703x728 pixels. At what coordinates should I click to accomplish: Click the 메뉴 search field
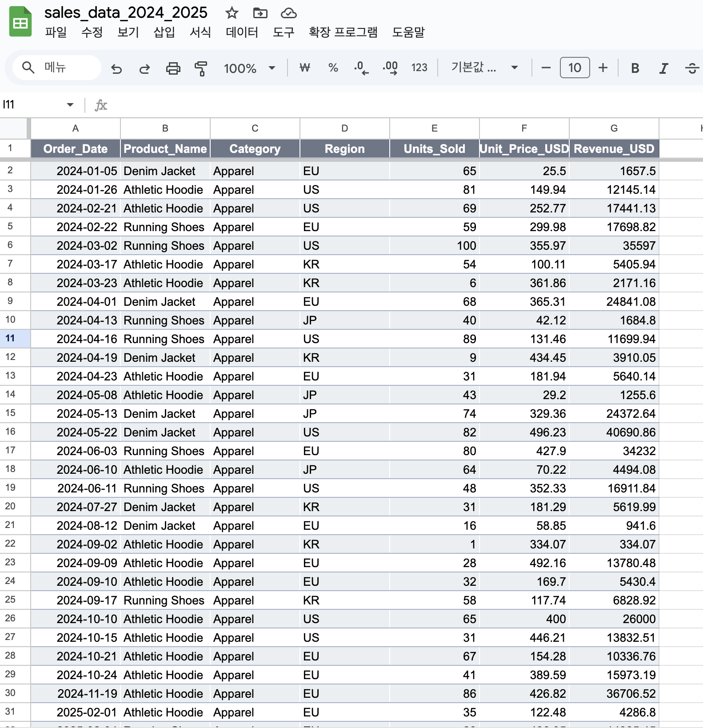click(57, 68)
